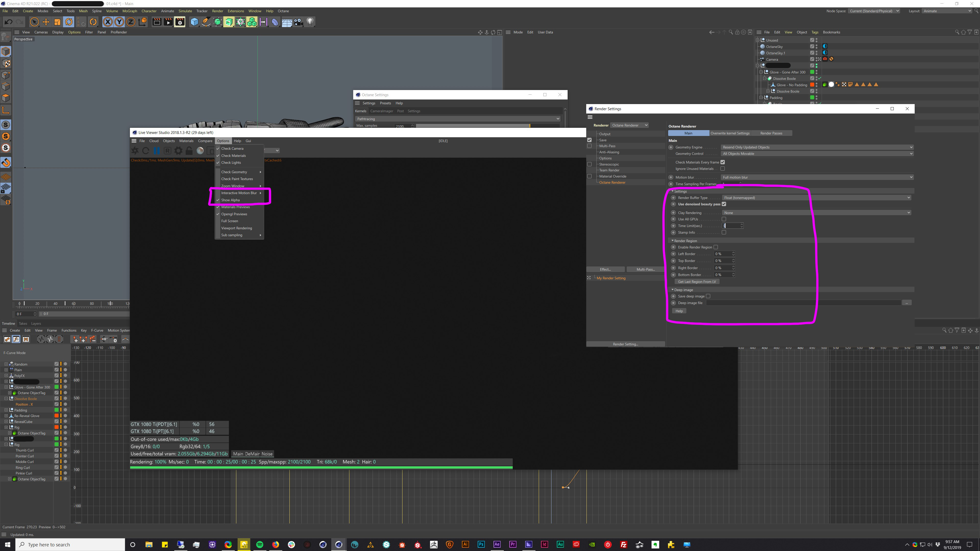Select the Move tool in top toolbar
The image size is (980, 551).
point(46,22)
